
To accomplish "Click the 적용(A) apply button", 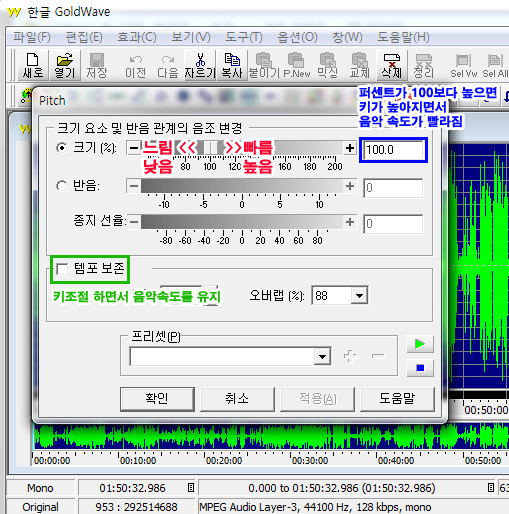I will [317, 399].
